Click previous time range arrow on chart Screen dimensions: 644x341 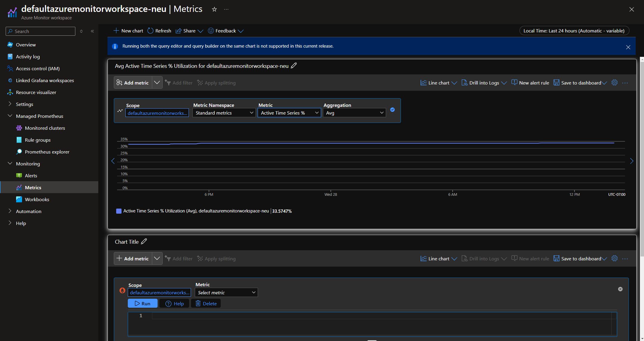tap(113, 161)
